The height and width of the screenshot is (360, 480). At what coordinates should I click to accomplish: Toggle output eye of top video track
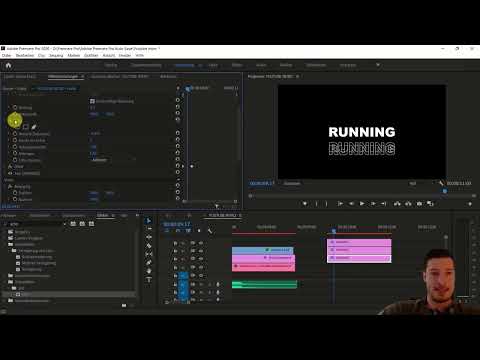[x=201, y=243]
